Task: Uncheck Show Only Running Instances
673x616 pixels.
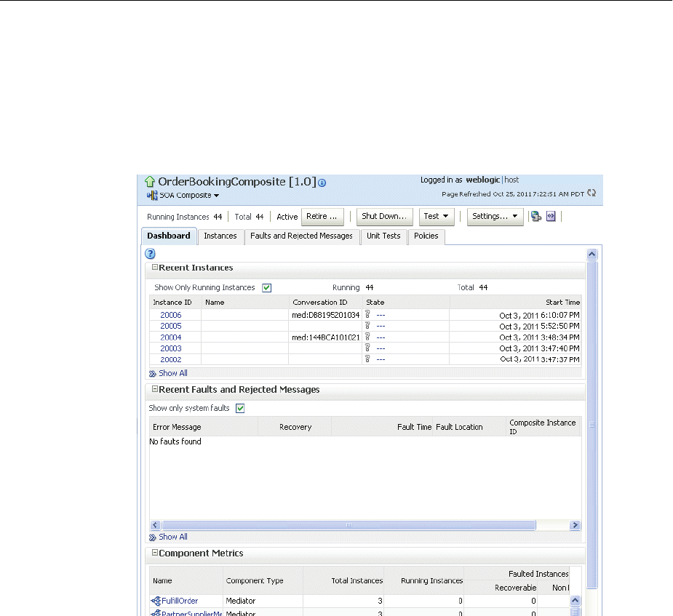Action: point(266,288)
